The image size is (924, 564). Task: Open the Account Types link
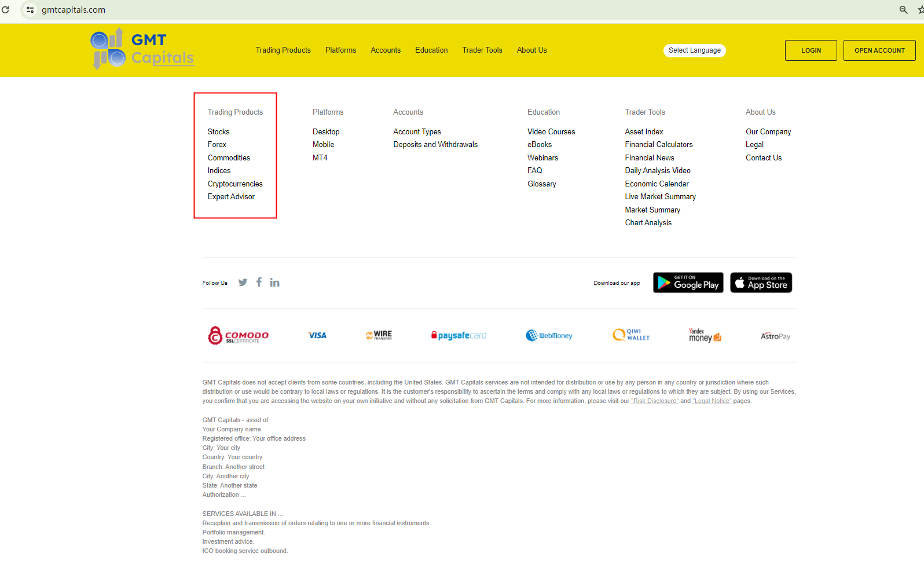417,132
